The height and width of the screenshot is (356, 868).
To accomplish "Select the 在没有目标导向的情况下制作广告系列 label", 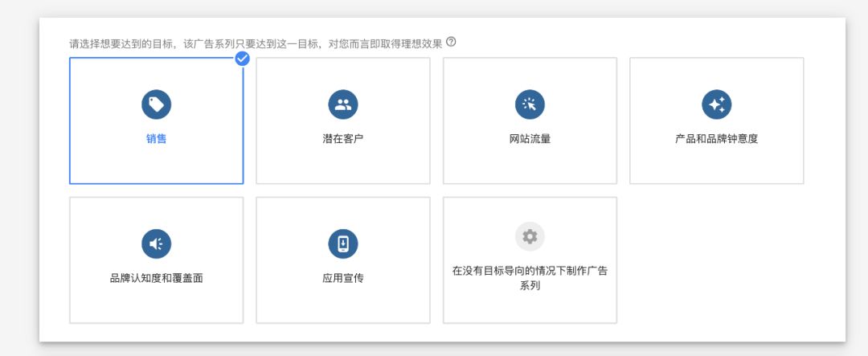I will [530, 279].
